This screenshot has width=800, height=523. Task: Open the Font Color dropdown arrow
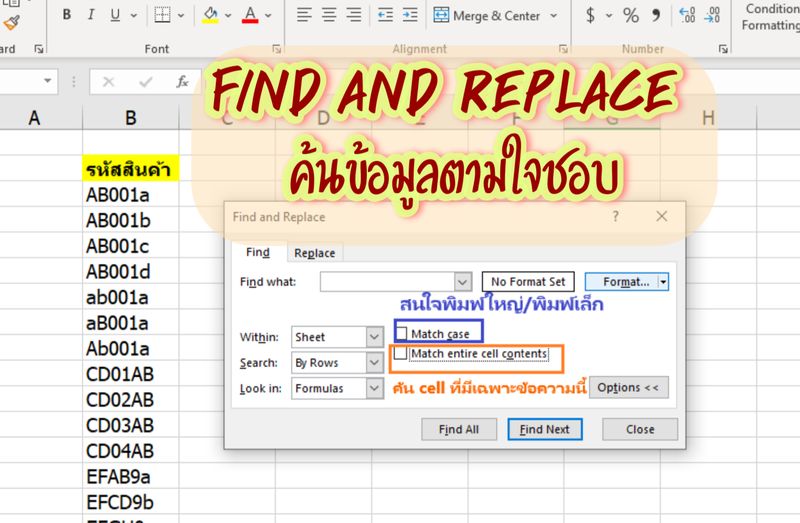point(268,16)
